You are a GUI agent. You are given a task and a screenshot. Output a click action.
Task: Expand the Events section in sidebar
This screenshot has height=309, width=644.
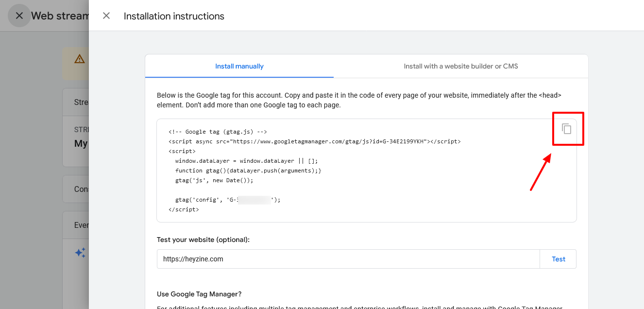point(81,224)
